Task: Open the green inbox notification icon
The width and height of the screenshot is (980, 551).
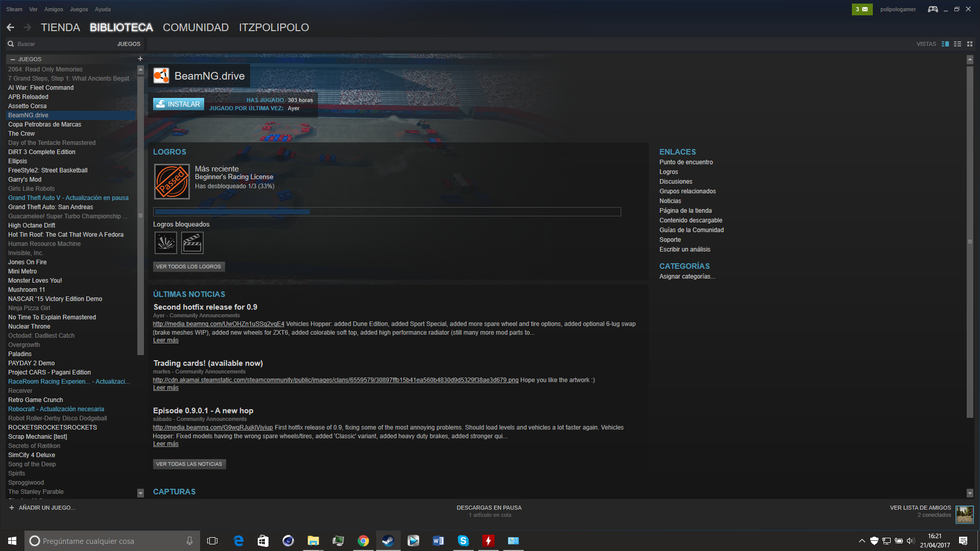Action: pyautogui.click(x=862, y=9)
